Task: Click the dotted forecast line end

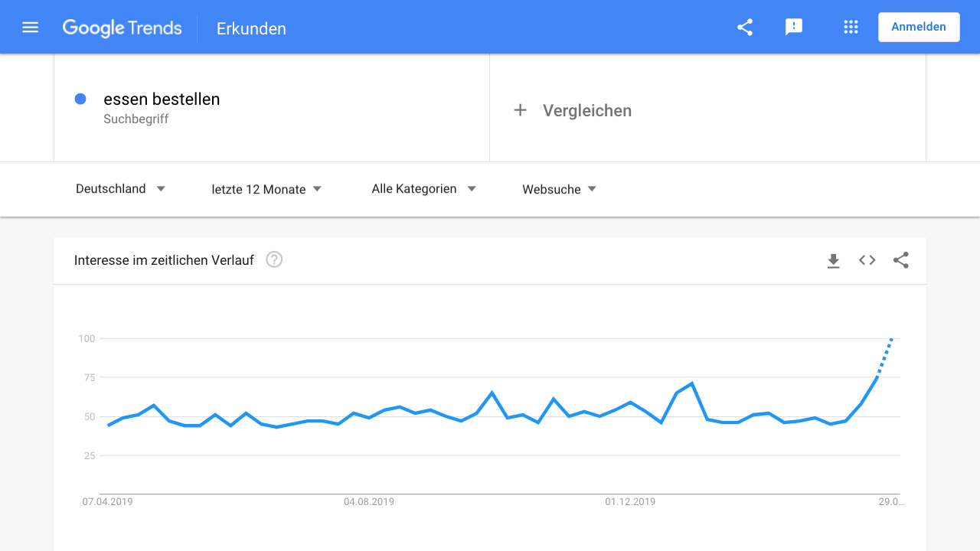Action: tap(891, 340)
